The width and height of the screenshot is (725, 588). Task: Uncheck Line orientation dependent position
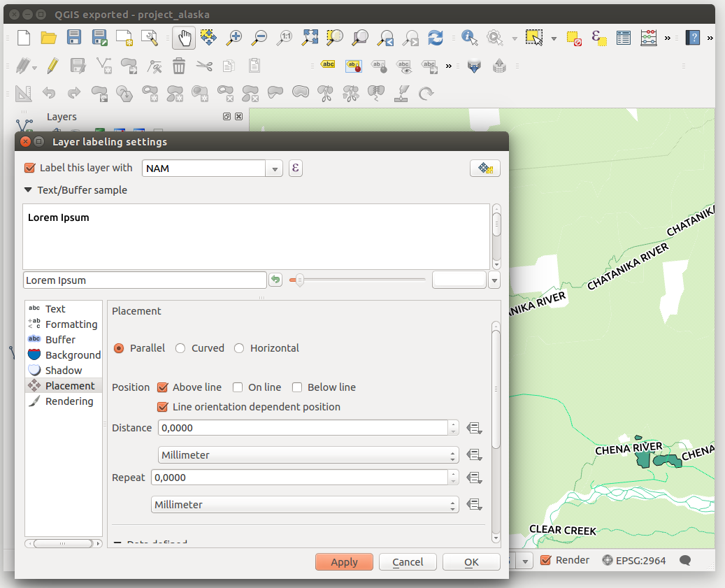point(163,407)
